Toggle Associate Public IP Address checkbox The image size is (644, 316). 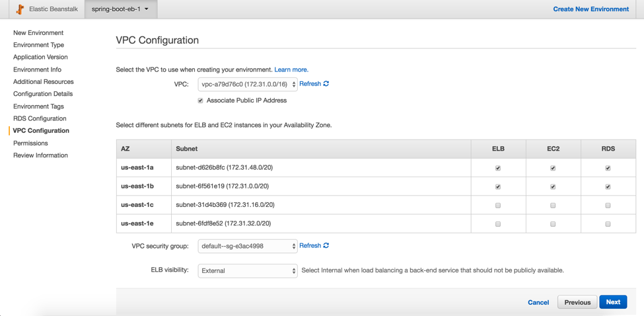point(200,100)
